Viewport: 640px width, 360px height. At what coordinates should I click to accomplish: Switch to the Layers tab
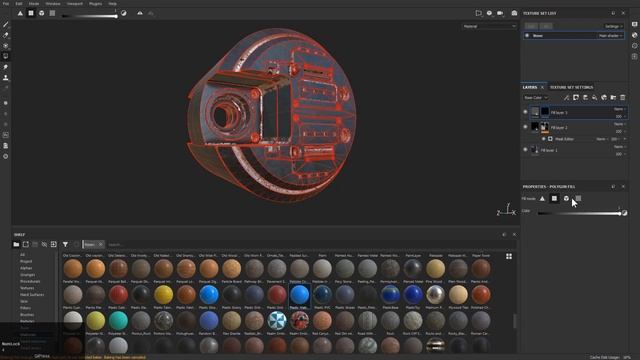(530, 87)
